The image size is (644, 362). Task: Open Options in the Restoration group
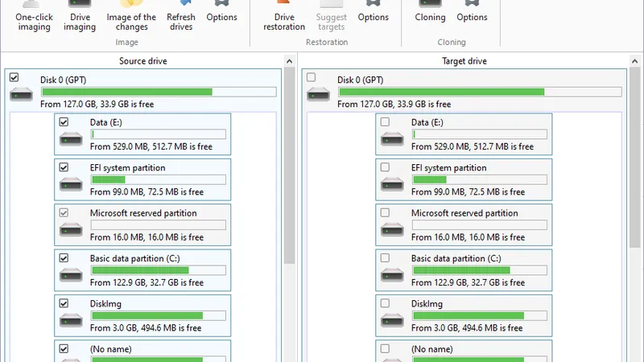click(x=373, y=17)
